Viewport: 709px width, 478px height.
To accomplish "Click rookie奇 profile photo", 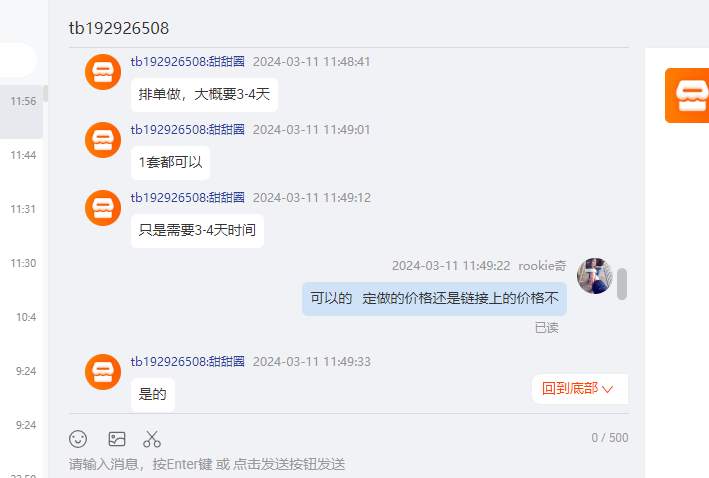I will coord(595,276).
